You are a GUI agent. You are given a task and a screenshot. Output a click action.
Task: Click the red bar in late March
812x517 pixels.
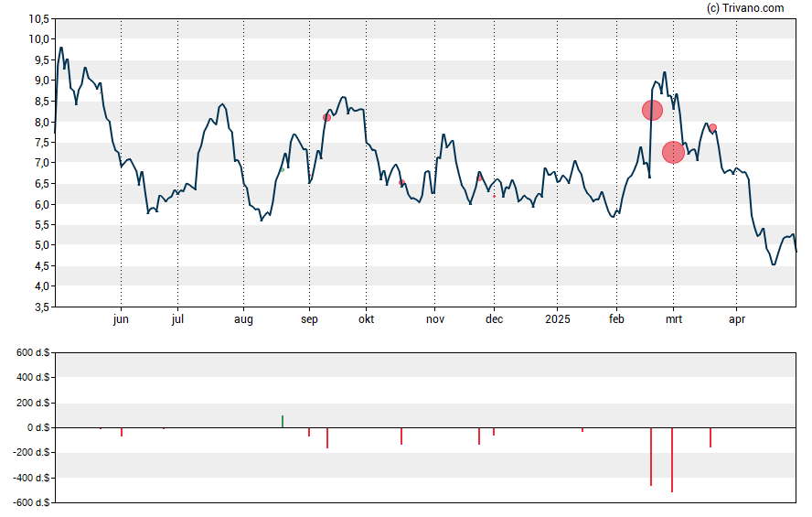710,437
